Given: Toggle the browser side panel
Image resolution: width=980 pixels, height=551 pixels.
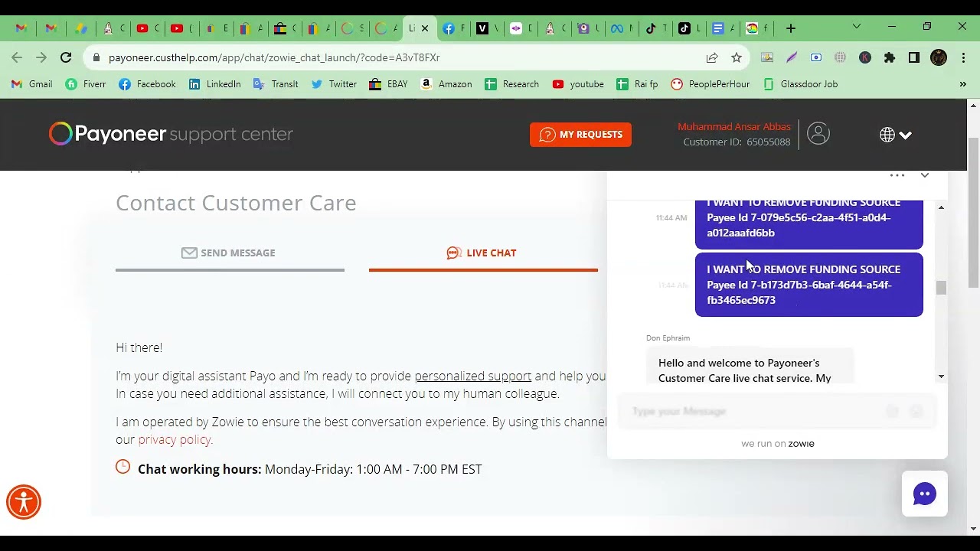Looking at the screenshot, I should point(914,57).
